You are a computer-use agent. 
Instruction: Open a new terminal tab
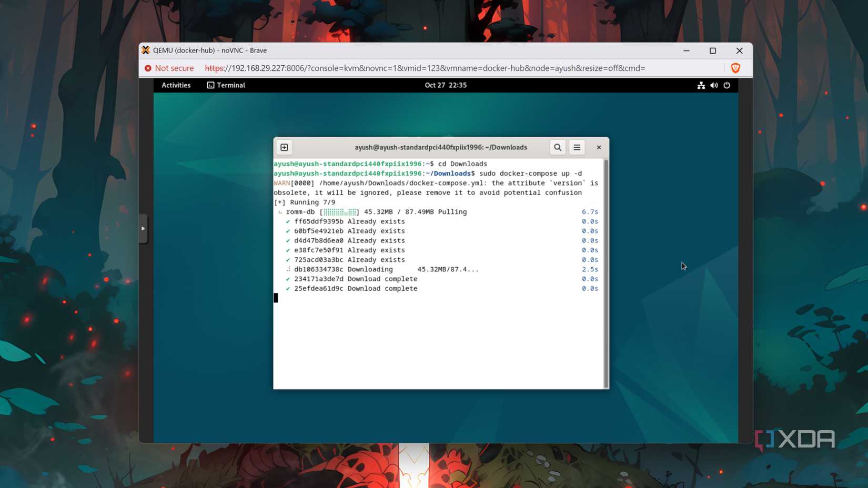tap(284, 147)
